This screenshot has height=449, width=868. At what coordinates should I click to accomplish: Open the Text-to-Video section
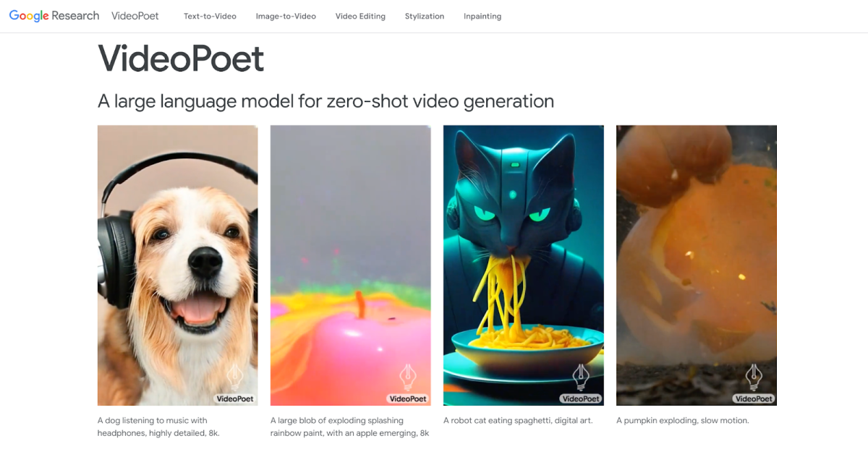210,16
